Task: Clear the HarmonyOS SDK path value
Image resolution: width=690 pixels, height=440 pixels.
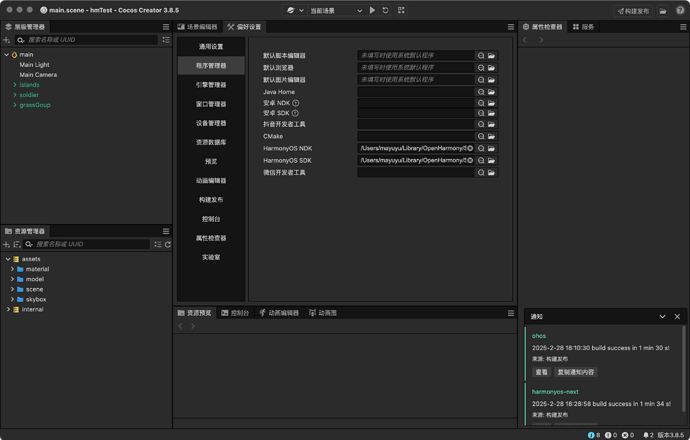Action: [x=470, y=161]
